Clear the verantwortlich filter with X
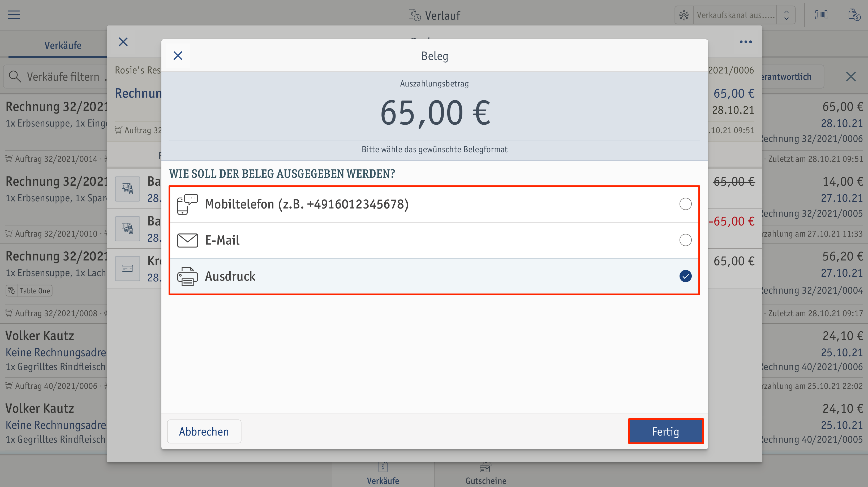The height and width of the screenshot is (487, 868). [x=851, y=77]
